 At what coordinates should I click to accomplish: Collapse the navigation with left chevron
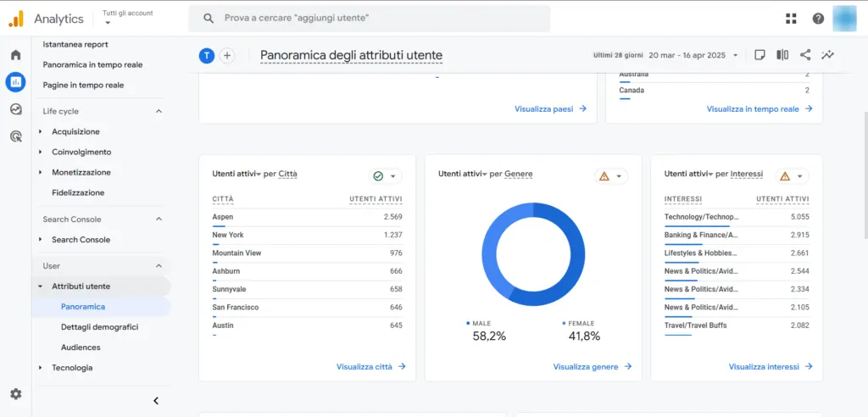coord(156,400)
